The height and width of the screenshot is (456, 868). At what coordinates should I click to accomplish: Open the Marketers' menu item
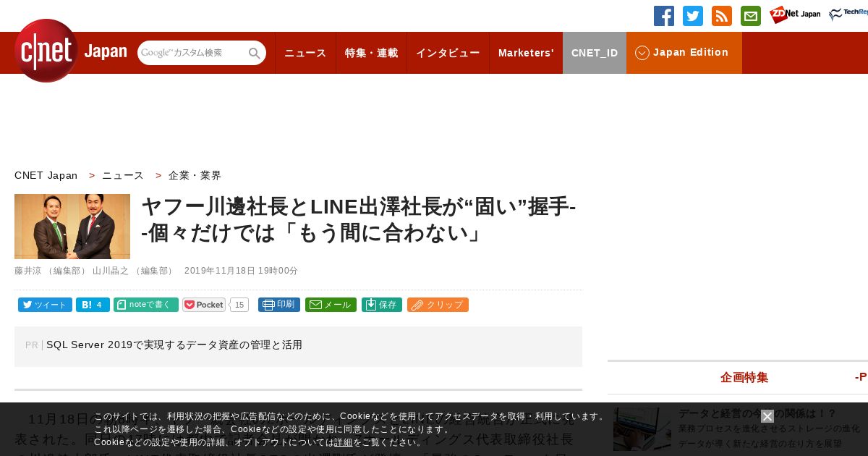(526, 53)
